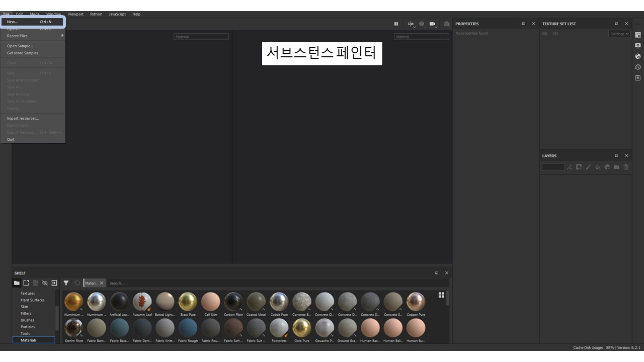This screenshot has height=362, width=644.
Task: Expand the Recent Files submenu
Action: (x=33, y=36)
